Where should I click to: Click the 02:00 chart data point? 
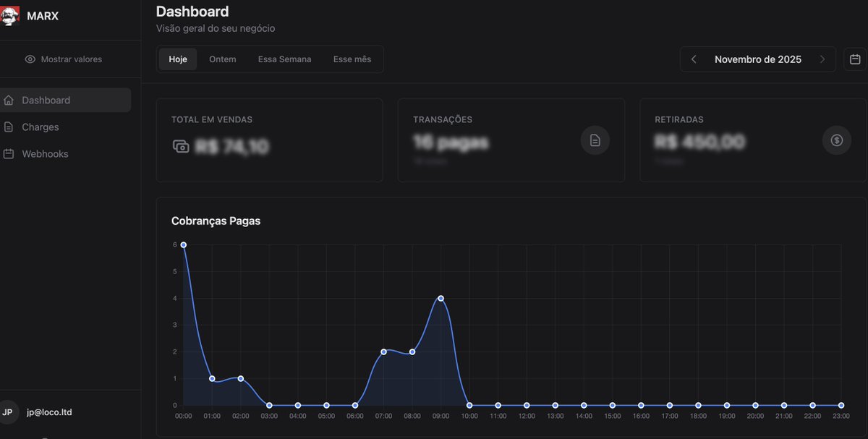pos(241,378)
